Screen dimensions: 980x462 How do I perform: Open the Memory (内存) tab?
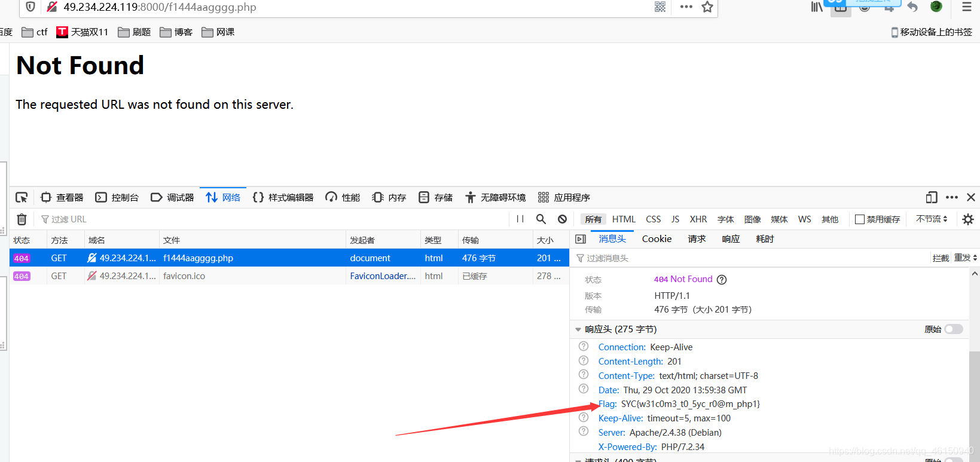click(389, 197)
